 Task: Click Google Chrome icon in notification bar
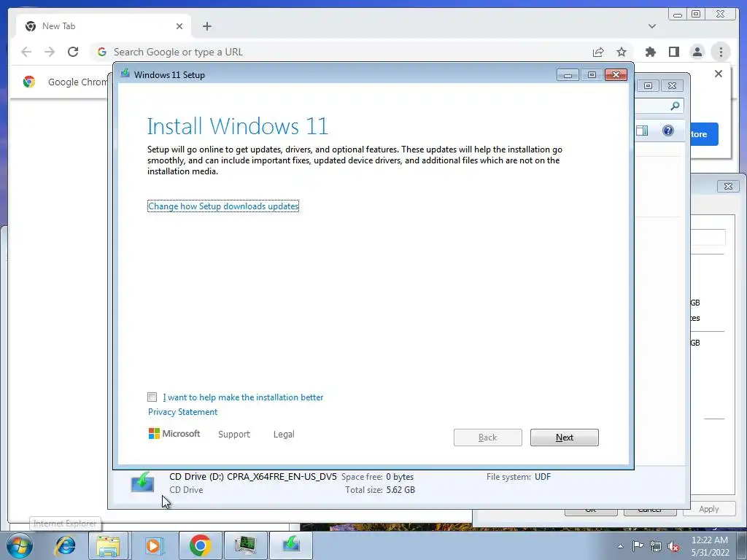tap(29, 82)
